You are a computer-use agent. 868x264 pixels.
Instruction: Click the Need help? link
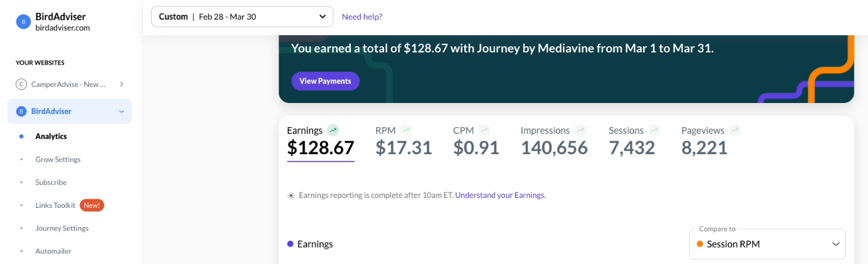[362, 17]
